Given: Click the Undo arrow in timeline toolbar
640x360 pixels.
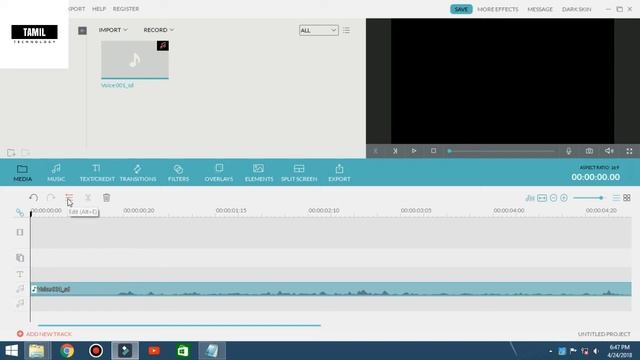Looking at the screenshot, I should [33, 198].
